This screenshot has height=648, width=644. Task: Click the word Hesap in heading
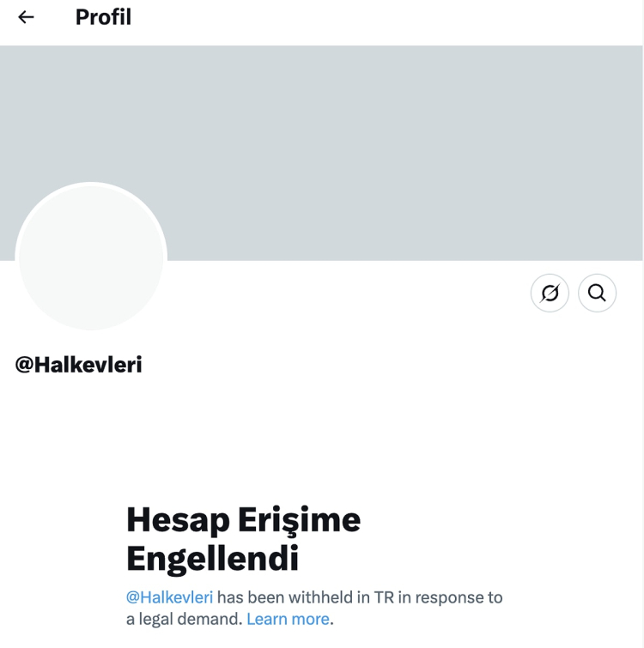click(178, 518)
